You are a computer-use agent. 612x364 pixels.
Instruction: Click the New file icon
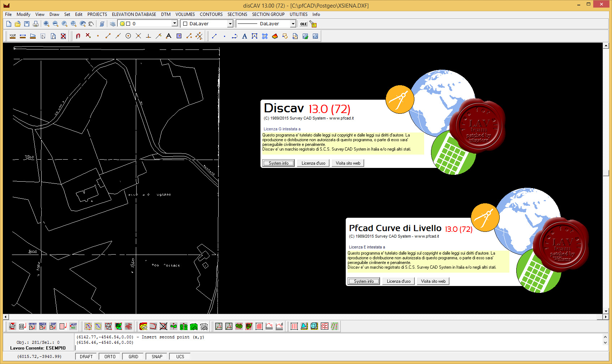[9, 24]
